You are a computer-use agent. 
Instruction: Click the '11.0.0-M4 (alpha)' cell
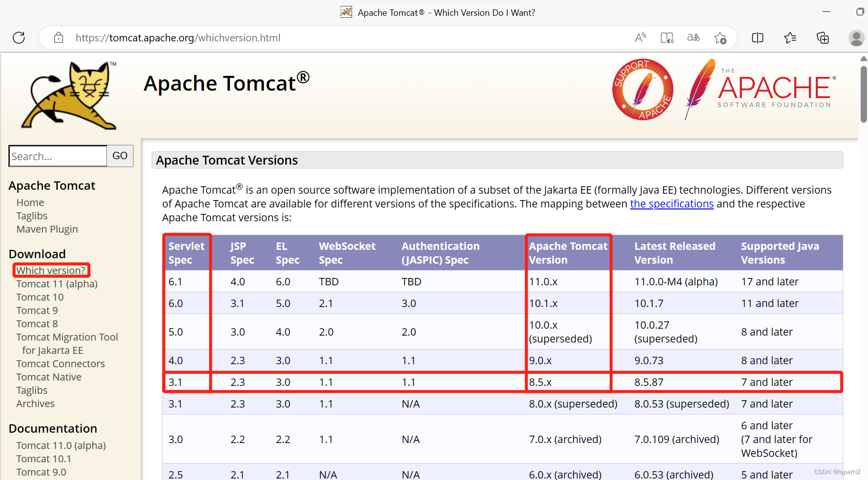(x=676, y=282)
